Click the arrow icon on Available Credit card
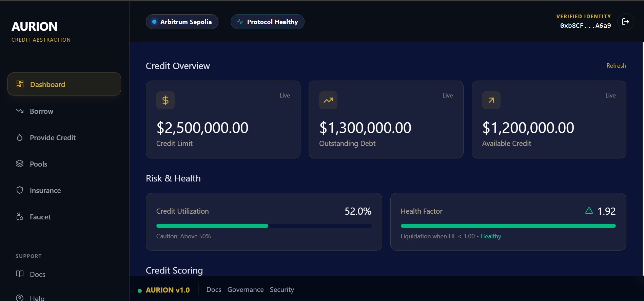 (x=491, y=100)
